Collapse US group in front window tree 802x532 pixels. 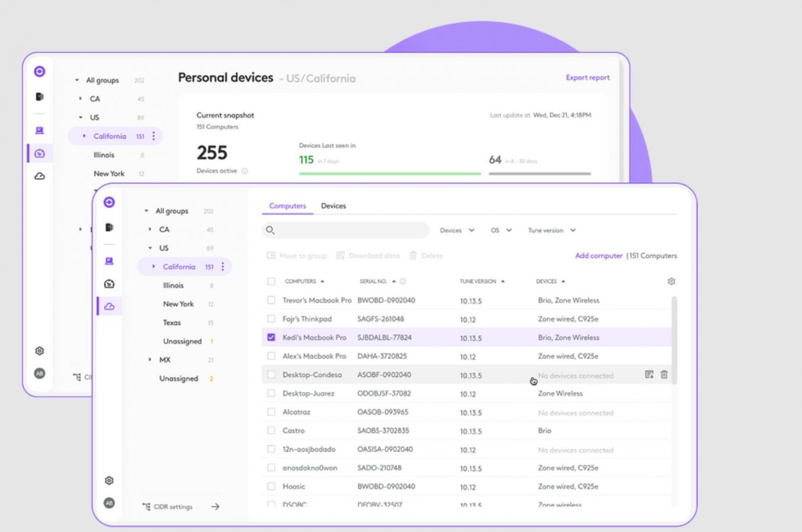(150, 248)
